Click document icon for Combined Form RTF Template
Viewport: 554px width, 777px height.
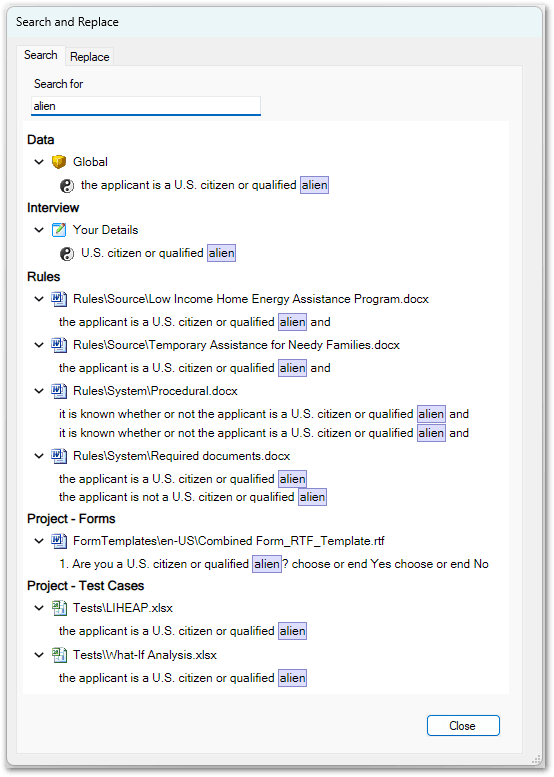pos(59,541)
